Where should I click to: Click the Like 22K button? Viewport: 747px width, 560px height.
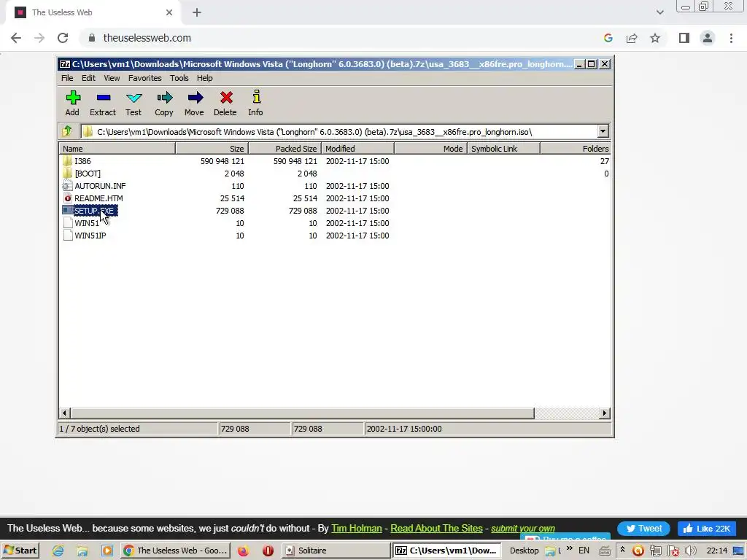pyautogui.click(x=707, y=529)
